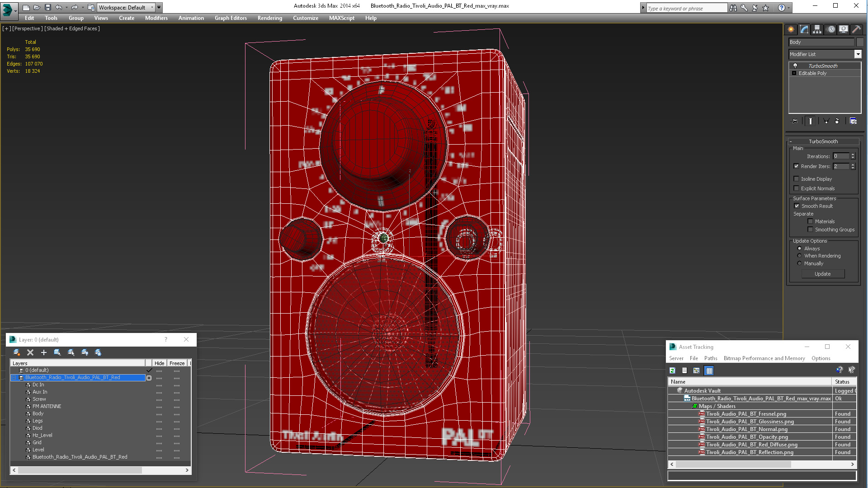Click Select Highlighted Objects and Layers icon
The height and width of the screenshot is (488, 868).
[57, 352]
